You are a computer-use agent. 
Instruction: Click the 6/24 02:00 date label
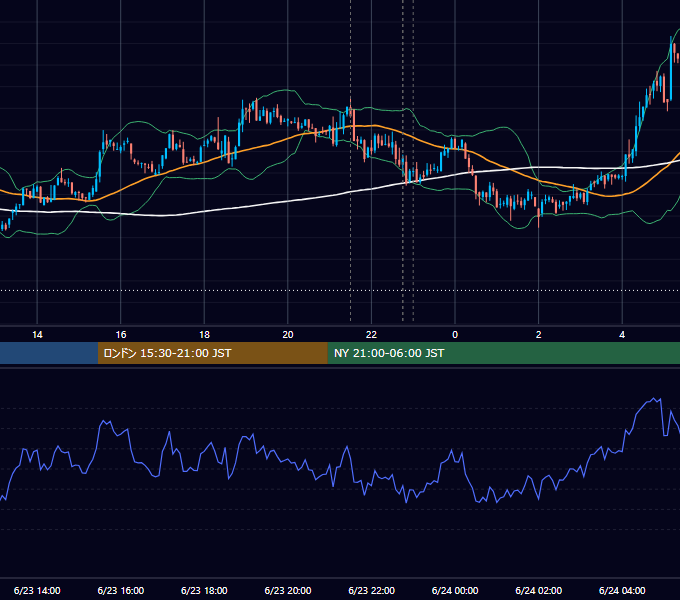pos(539,590)
